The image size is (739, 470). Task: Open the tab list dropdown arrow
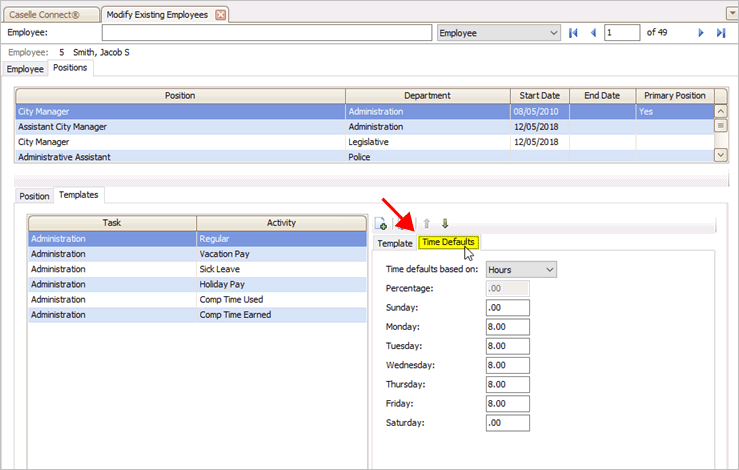click(730, 13)
